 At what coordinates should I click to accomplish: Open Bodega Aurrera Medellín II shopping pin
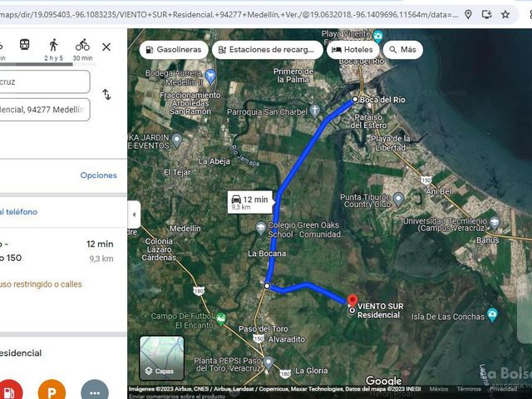pos(210,76)
